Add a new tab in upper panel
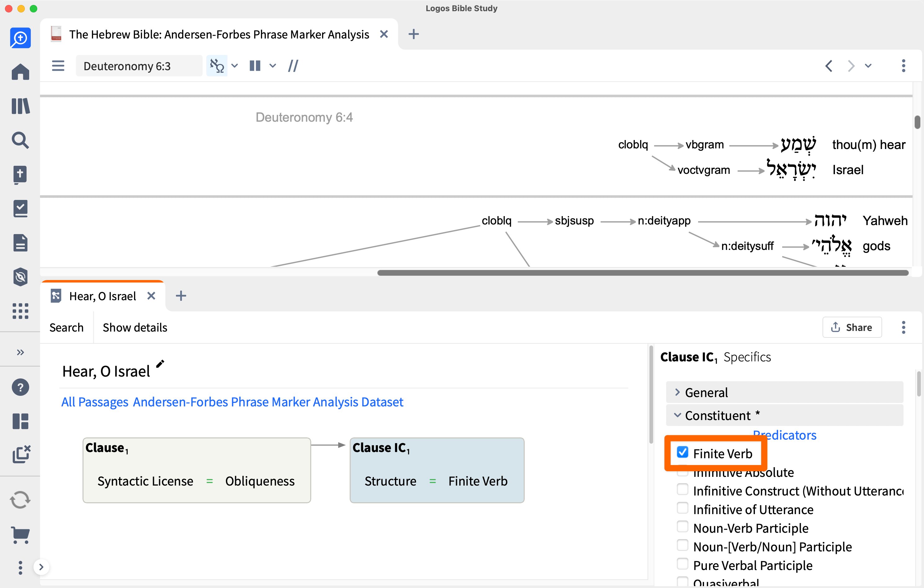The image size is (924, 588). [x=413, y=34]
